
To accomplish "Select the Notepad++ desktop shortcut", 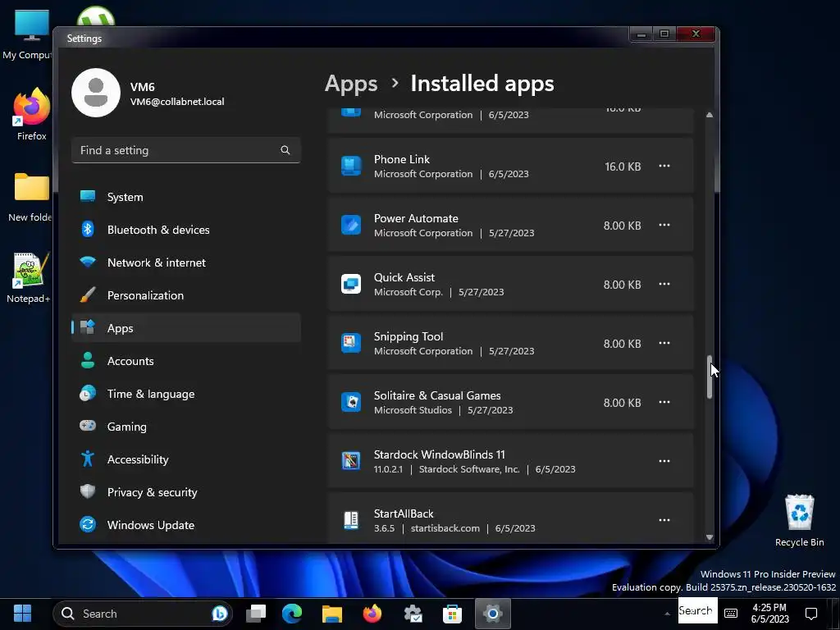I will click(x=29, y=278).
